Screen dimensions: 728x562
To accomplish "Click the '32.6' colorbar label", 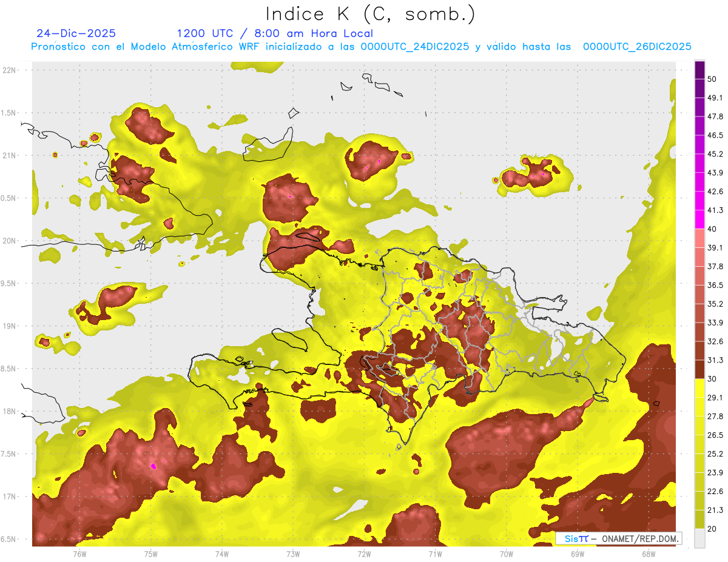I will pos(715,341).
